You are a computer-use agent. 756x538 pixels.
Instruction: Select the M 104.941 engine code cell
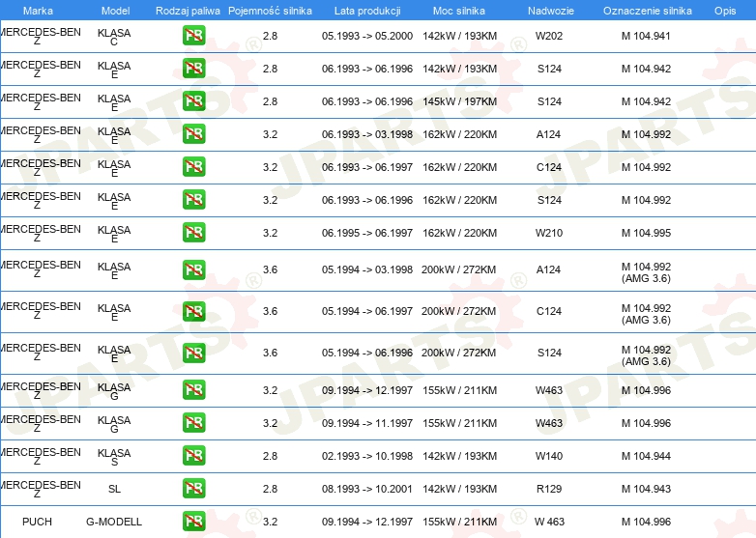point(645,36)
